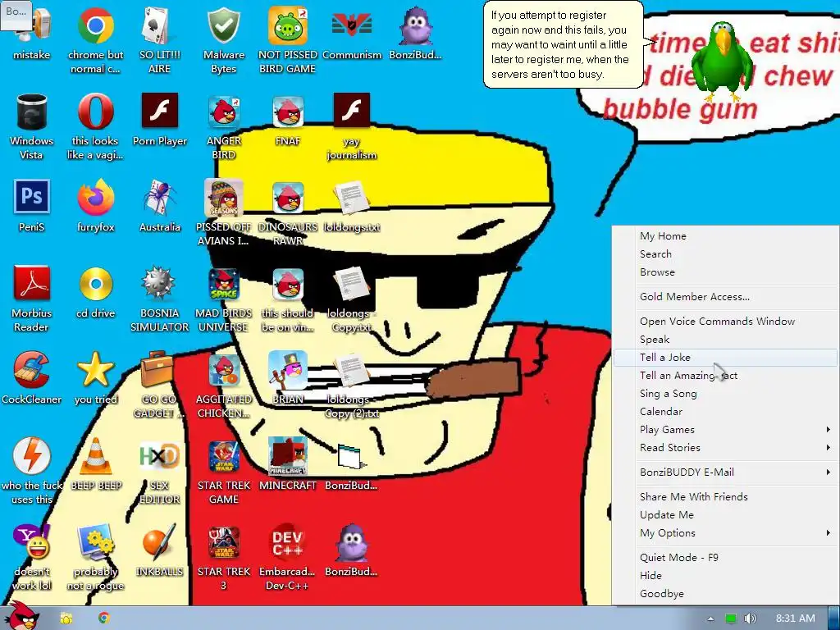Open the Communism desktop icon
The height and width of the screenshot is (630, 840).
351,25
